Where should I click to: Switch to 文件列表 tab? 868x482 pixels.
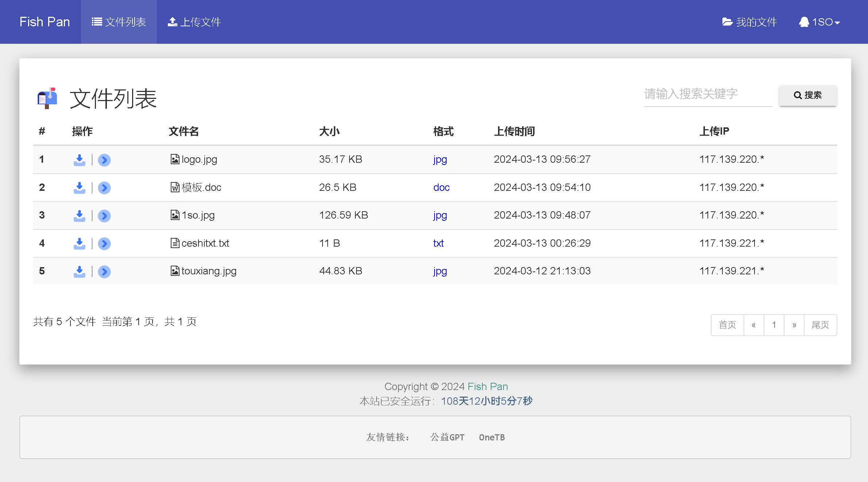[119, 22]
